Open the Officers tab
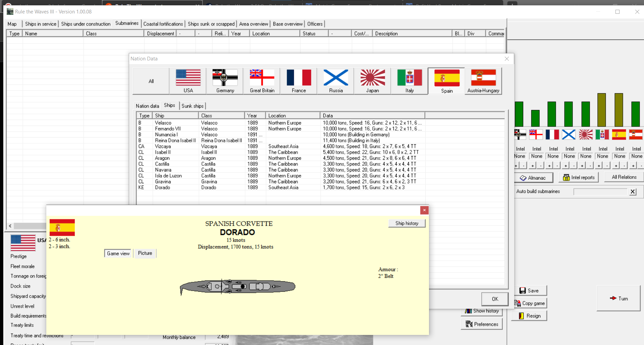The width and height of the screenshot is (644, 345). [315, 24]
